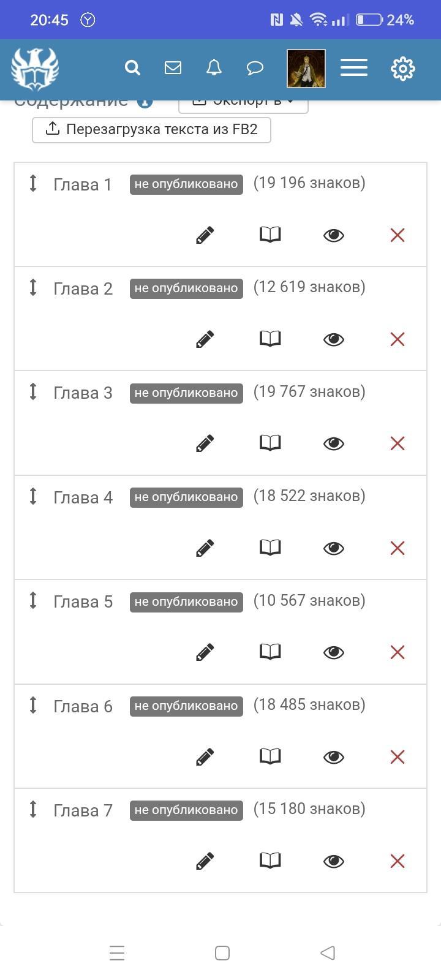Delete Глава 3 with red cross
The width and height of the screenshot is (441, 980).
tap(398, 443)
